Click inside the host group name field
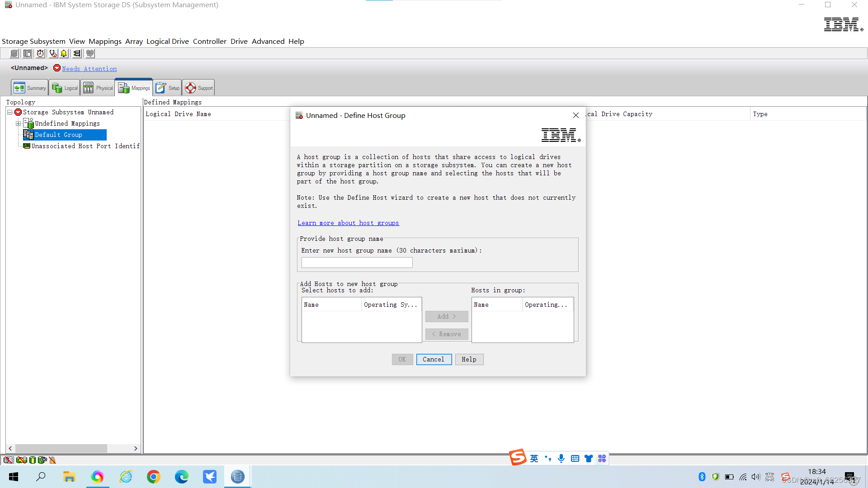Image resolution: width=868 pixels, height=488 pixels. click(x=357, y=263)
